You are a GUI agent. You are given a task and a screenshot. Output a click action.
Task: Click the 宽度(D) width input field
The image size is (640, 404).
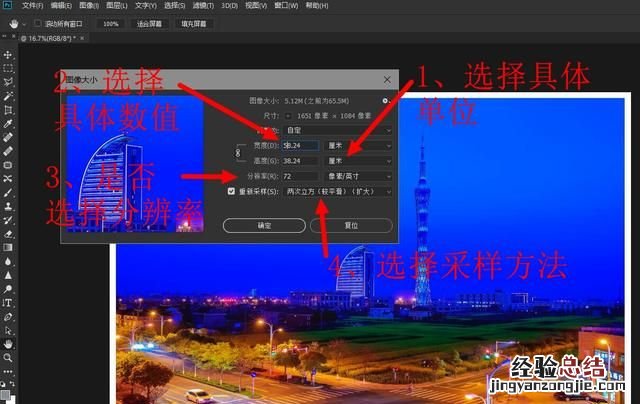coord(301,146)
